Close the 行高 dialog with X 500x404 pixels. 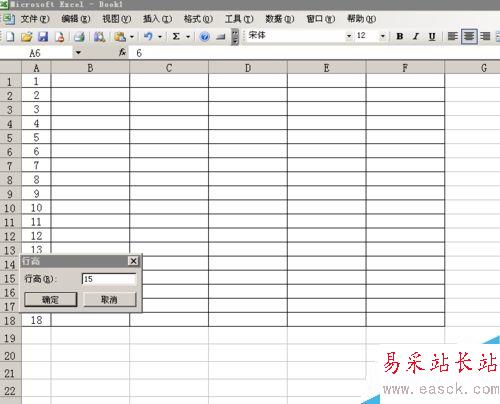(x=133, y=261)
